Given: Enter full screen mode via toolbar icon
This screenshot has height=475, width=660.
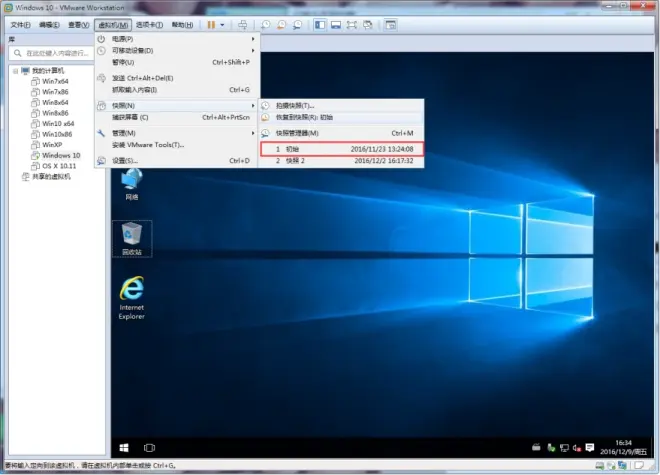Looking at the screenshot, I should pos(351,25).
